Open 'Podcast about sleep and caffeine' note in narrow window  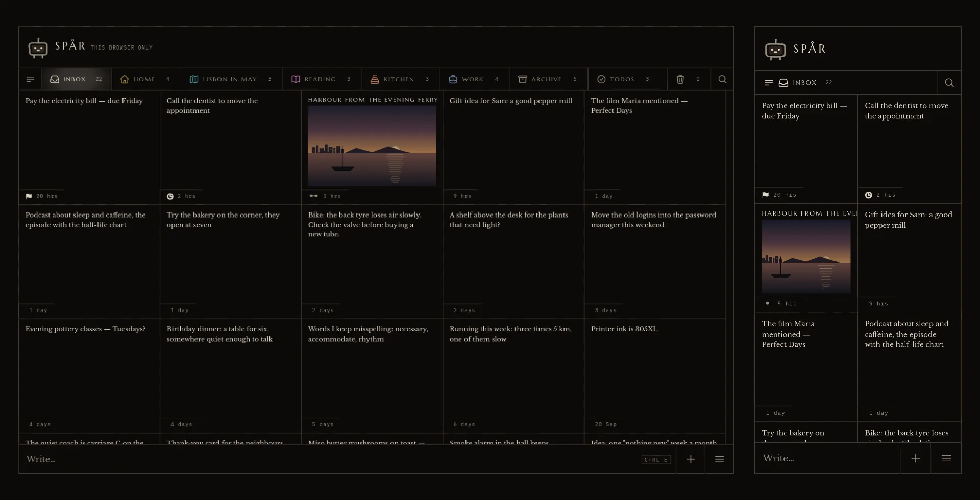[909, 367]
